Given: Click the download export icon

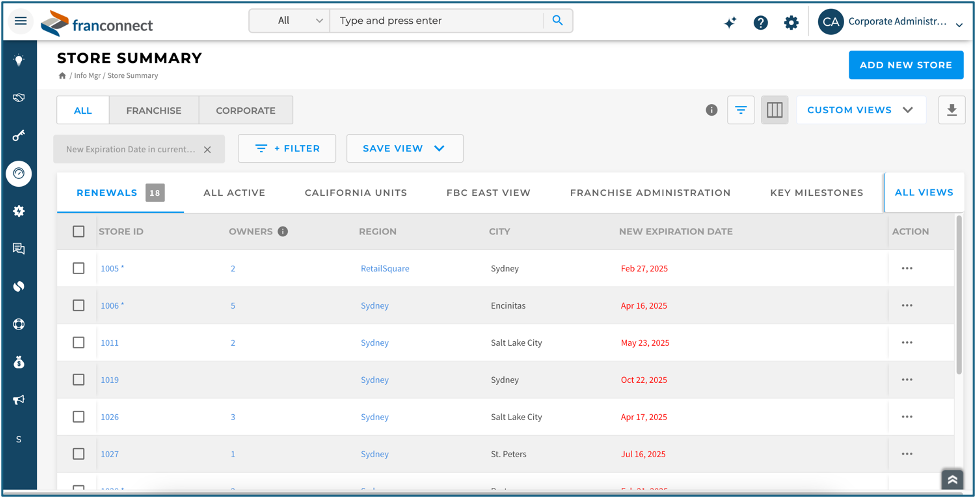Looking at the screenshot, I should 952,110.
